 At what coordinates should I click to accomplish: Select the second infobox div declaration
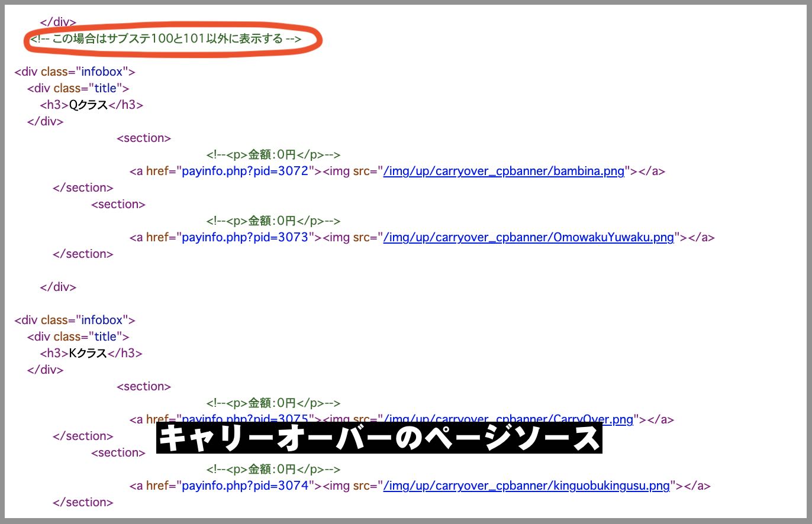click(74, 320)
